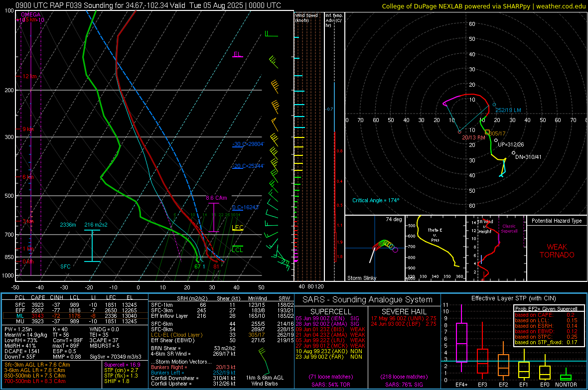
Task: Open the Theta-E v. Pres inset
Action: pyautogui.click(x=435, y=248)
